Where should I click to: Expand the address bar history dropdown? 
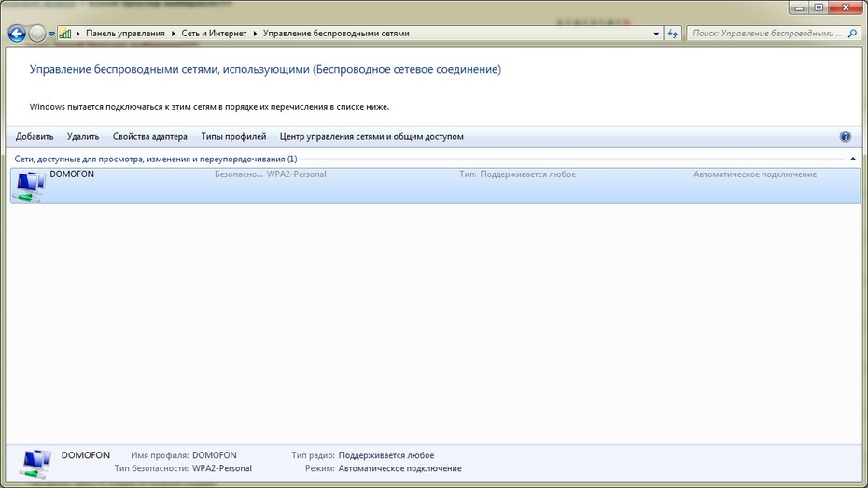tap(656, 34)
